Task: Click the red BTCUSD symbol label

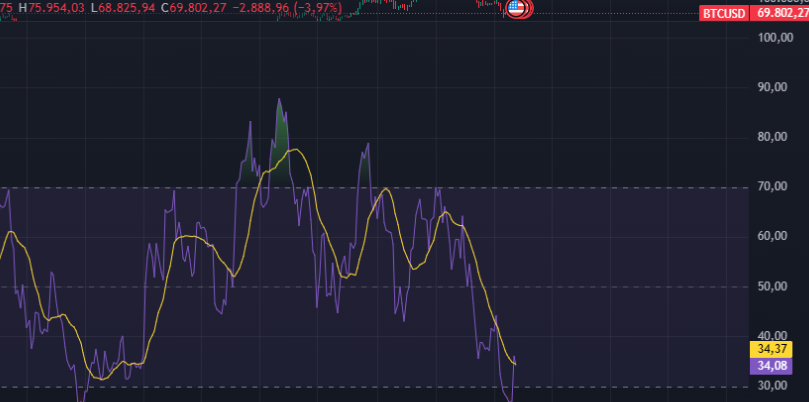Action: pos(724,13)
